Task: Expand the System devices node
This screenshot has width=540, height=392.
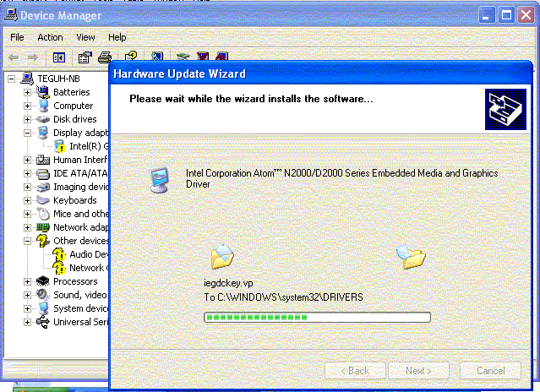Action: [x=28, y=308]
